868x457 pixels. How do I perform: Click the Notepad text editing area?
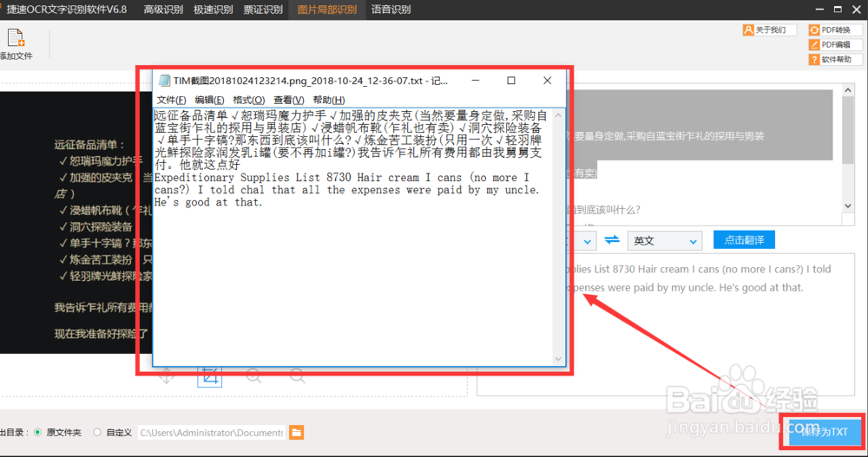tap(353, 236)
